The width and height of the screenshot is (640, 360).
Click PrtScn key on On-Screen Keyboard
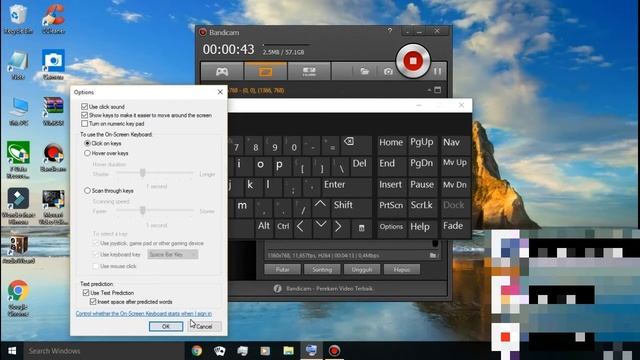tap(391, 207)
